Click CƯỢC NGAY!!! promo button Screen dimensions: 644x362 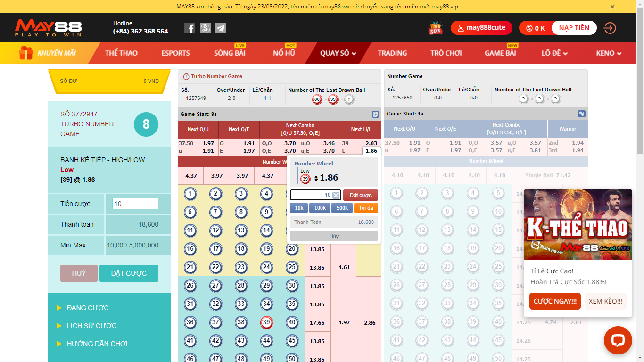click(555, 301)
